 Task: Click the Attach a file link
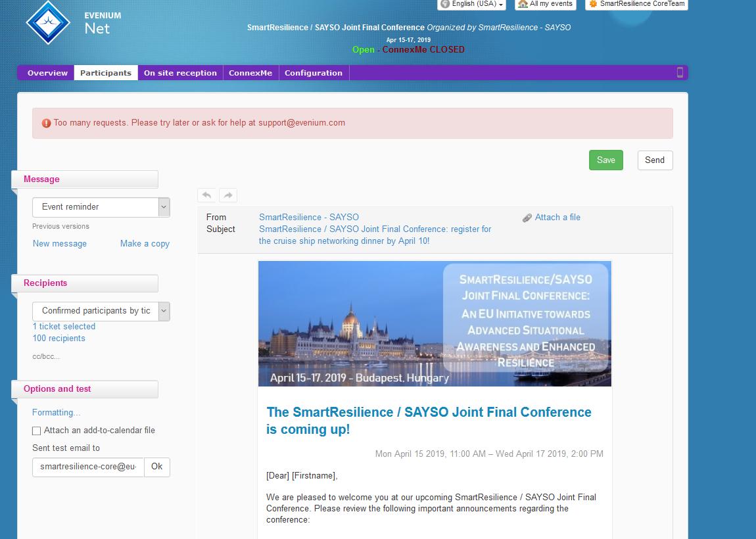(x=557, y=218)
